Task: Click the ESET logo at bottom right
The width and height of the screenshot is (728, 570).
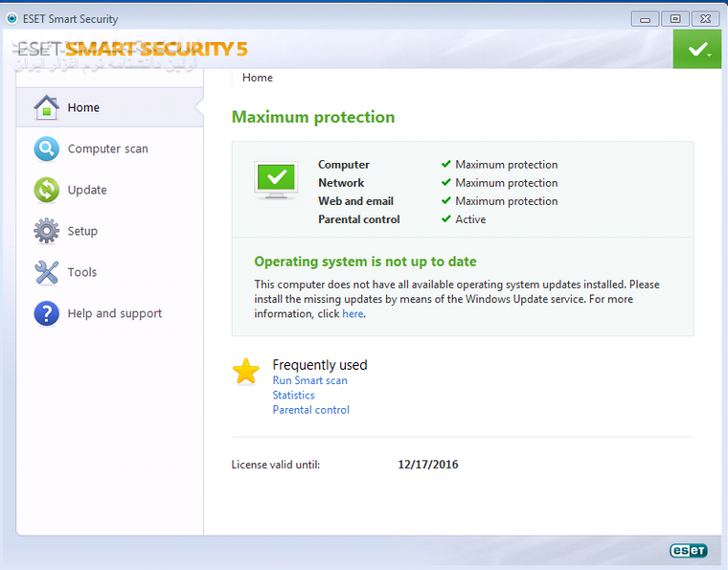Action: point(689,551)
